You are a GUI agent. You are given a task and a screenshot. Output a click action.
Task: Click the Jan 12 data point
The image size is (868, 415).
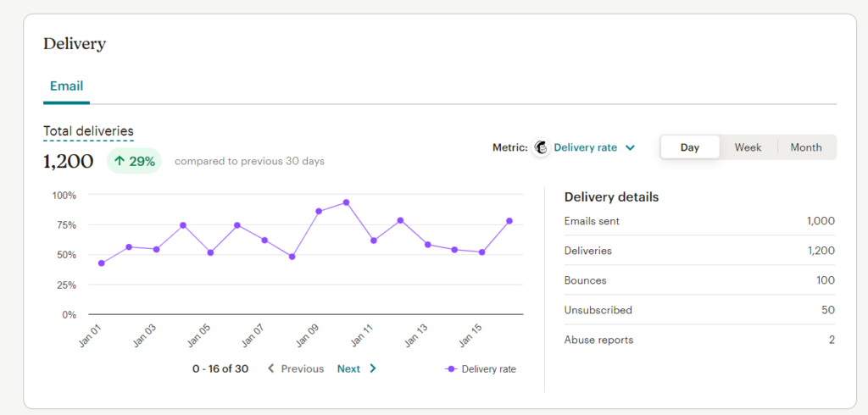click(400, 220)
